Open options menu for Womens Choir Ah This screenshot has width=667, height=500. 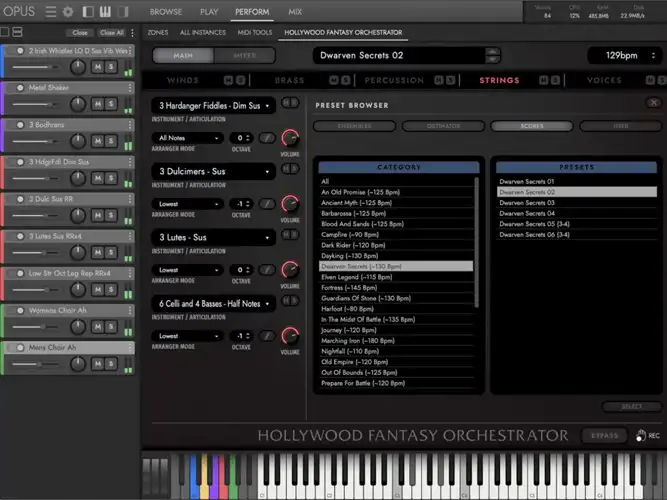pyautogui.click(x=130, y=311)
